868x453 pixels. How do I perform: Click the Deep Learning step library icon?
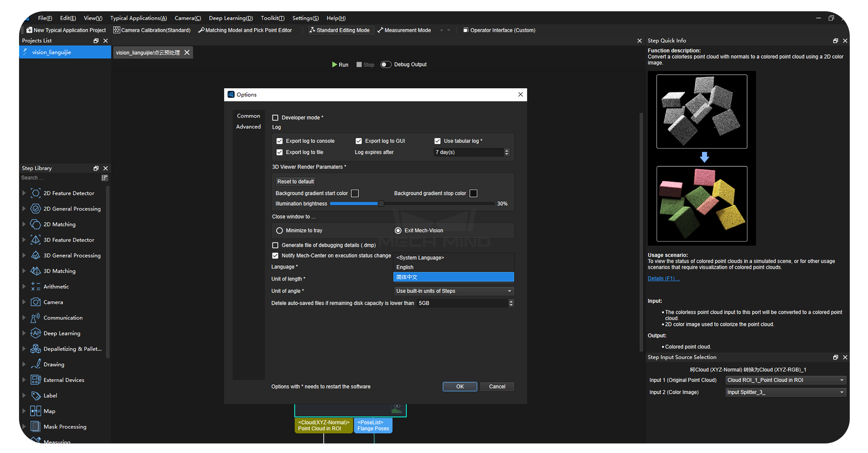pyautogui.click(x=36, y=333)
